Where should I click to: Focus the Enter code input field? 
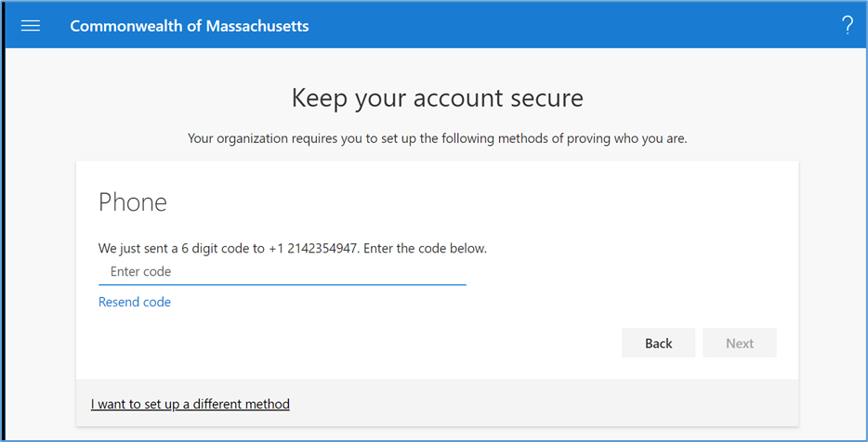[x=282, y=272]
